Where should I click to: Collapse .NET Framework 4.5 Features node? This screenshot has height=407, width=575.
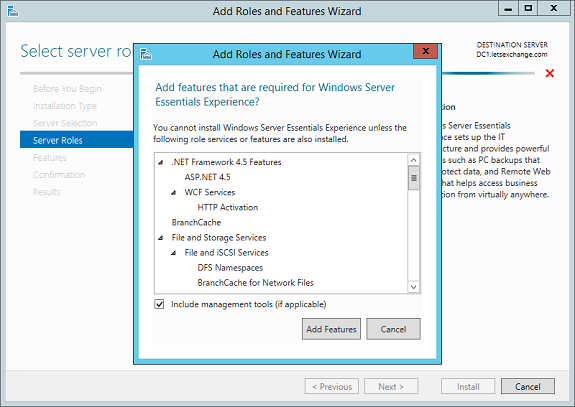[x=161, y=162]
